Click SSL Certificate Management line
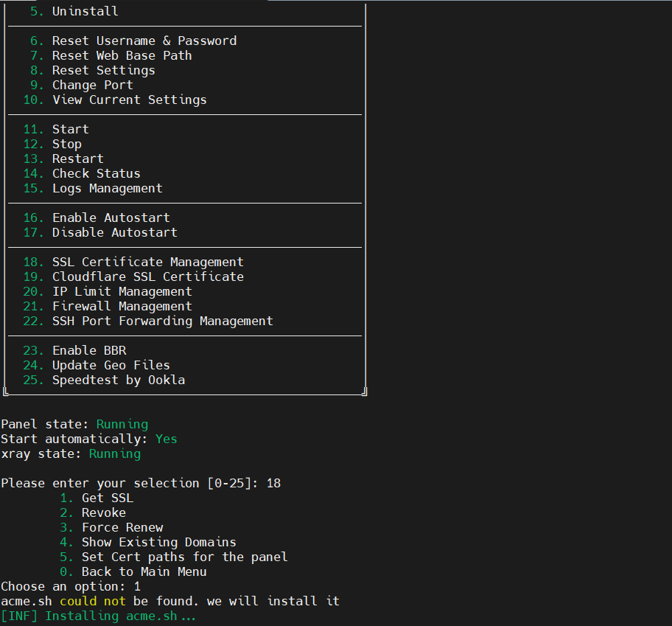 point(147,262)
